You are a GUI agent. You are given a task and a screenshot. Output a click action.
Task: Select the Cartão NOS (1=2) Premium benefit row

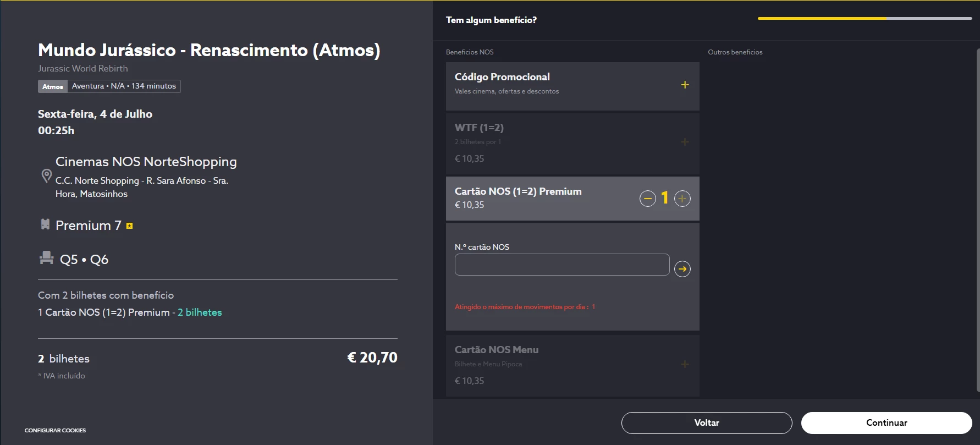[539, 198]
